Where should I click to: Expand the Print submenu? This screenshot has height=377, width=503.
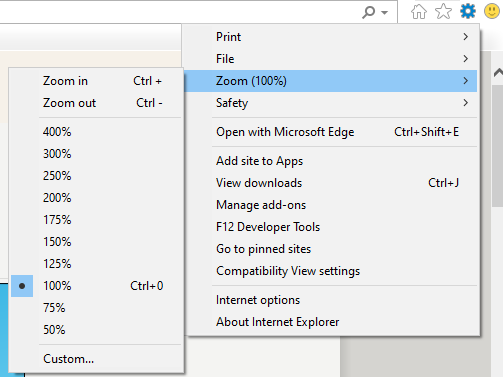tap(330, 37)
